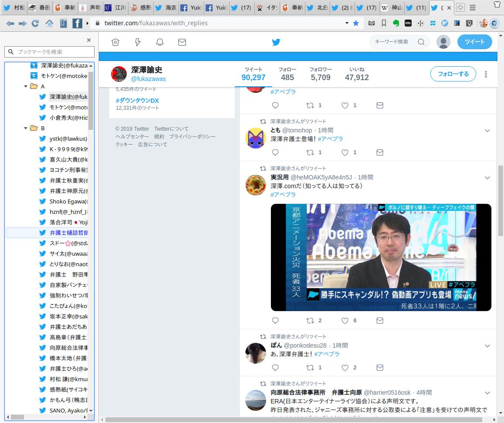504x423 pixels.
Task: Open the address bar history dropdown arrow
Action: point(347,23)
